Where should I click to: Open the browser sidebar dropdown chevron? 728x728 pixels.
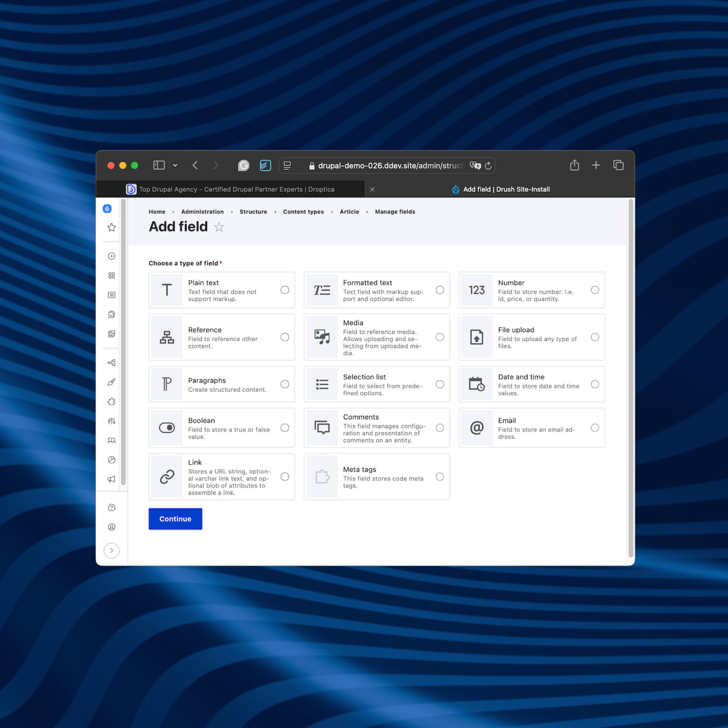(x=175, y=165)
